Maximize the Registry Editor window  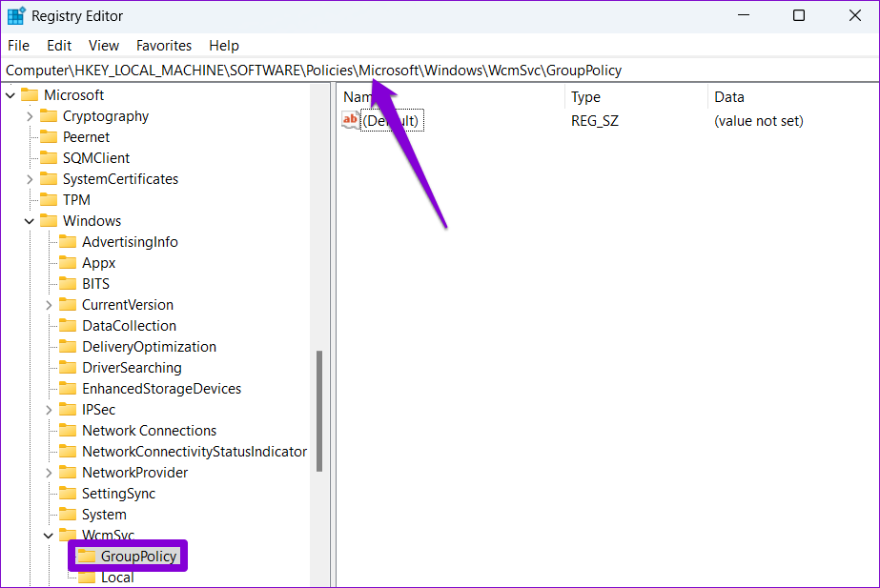pyautogui.click(x=799, y=15)
